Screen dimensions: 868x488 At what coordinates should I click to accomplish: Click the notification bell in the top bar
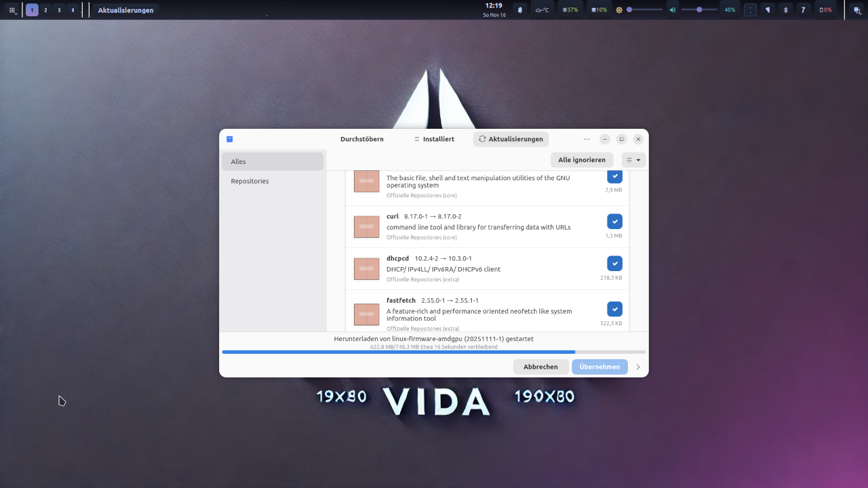(520, 9)
